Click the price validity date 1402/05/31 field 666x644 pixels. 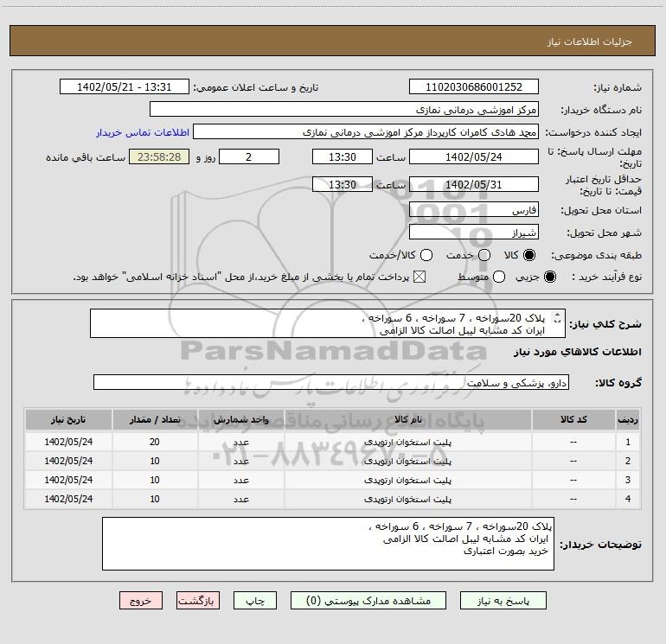pos(474,184)
